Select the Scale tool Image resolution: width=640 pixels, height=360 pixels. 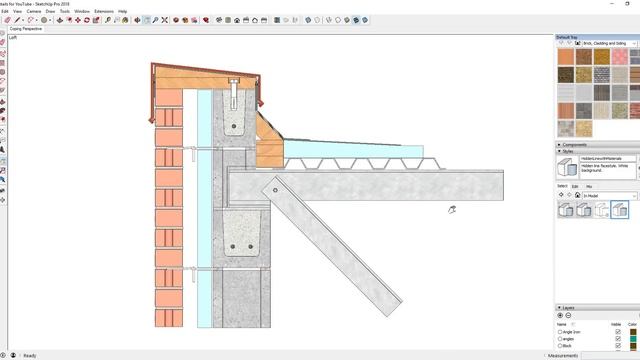(96, 20)
